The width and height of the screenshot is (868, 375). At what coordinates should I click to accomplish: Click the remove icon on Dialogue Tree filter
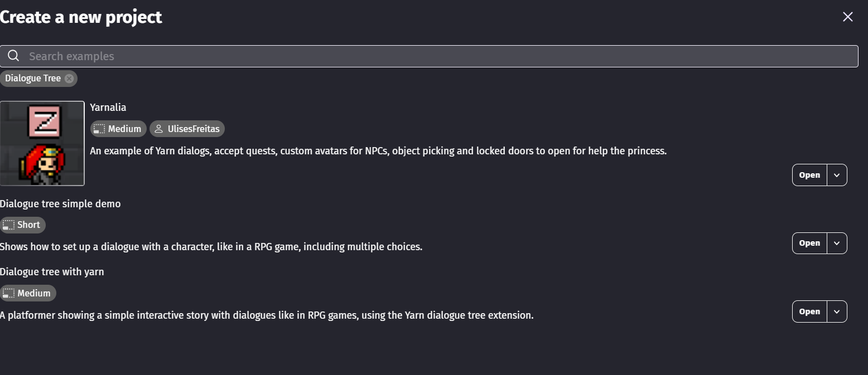point(69,78)
